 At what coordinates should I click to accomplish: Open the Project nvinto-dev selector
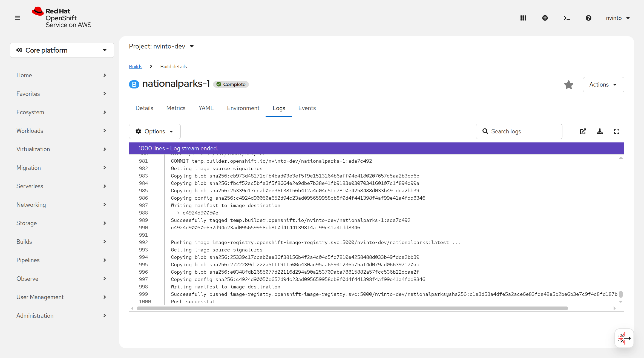(x=162, y=46)
